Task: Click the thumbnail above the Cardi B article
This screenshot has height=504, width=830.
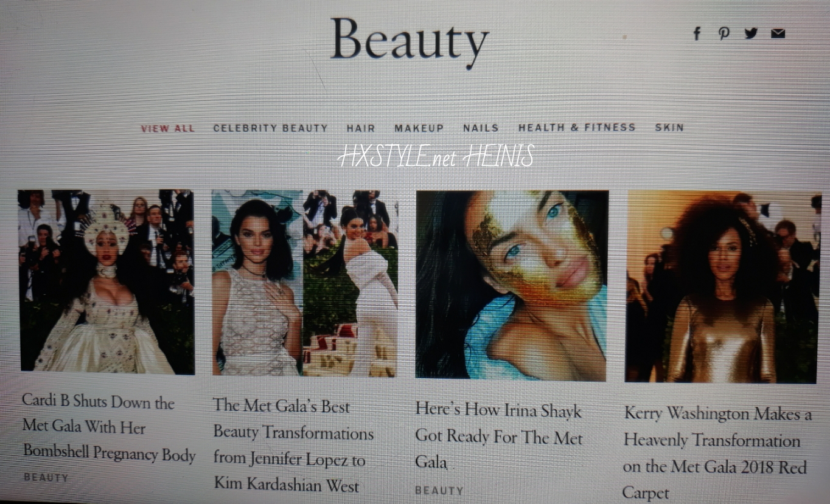Action: (x=107, y=281)
